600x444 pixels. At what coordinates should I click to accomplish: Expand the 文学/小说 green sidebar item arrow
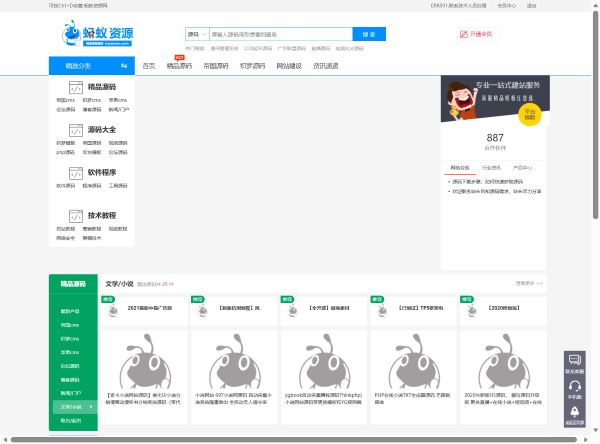pyautogui.click(x=91, y=406)
